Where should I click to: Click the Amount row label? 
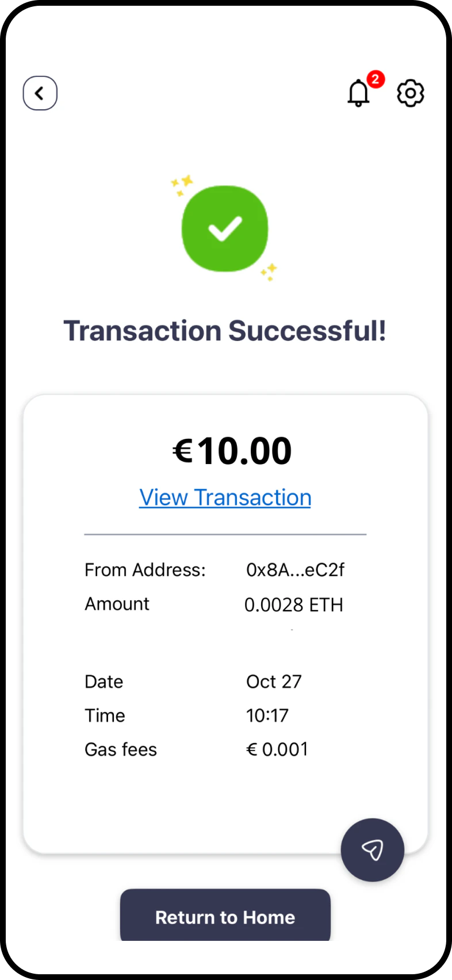[x=117, y=604]
